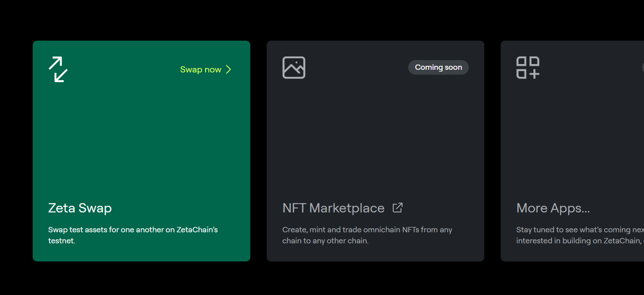Click the picture icon on the NFT Marketplace card
The image size is (644, 295).
pyautogui.click(x=294, y=68)
